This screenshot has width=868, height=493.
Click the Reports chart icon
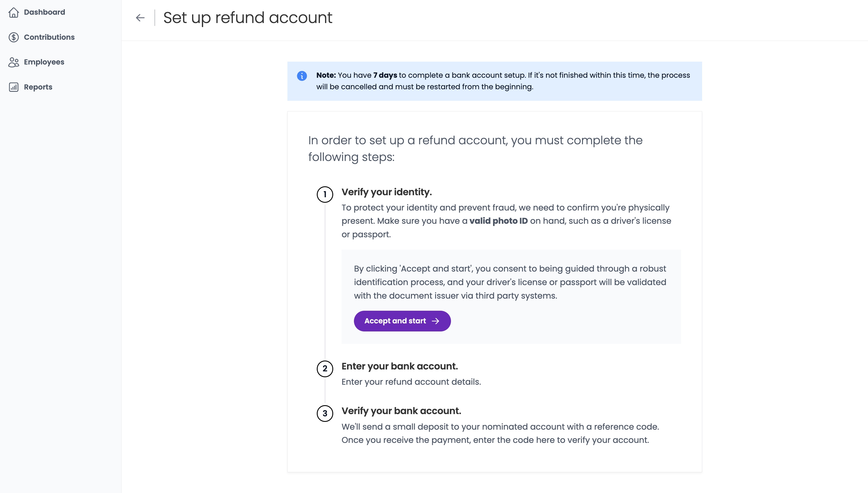pyautogui.click(x=14, y=87)
